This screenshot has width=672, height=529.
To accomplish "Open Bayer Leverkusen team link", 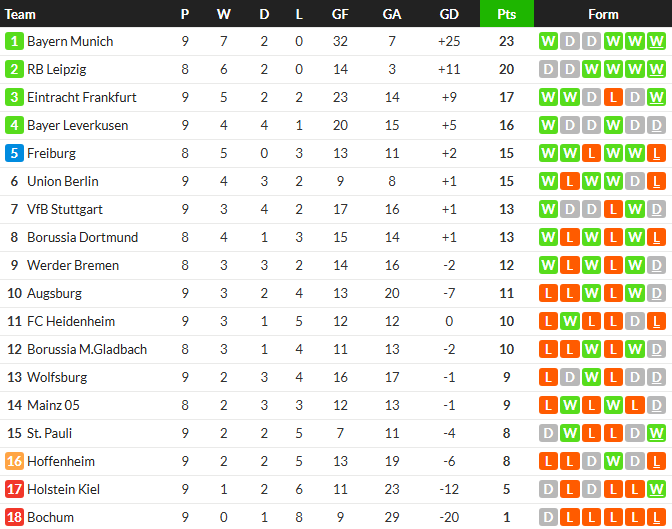I will click(x=78, y=125).
